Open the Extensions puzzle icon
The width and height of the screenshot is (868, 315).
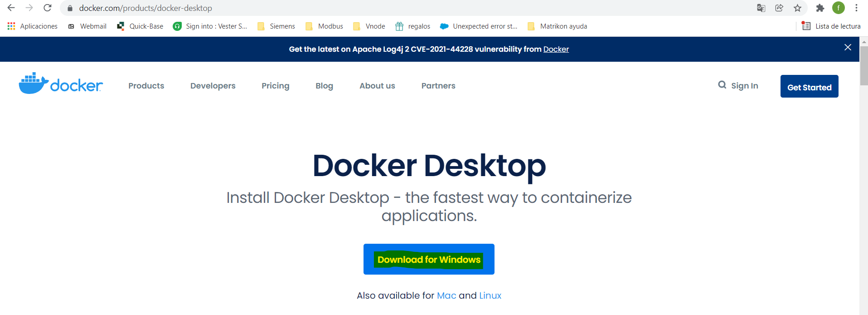pos(820,8)
